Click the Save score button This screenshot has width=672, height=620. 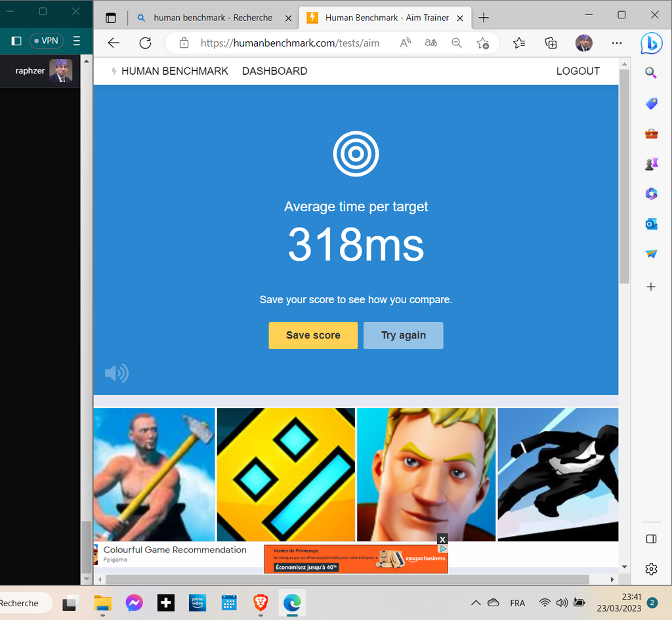(313, 335)
